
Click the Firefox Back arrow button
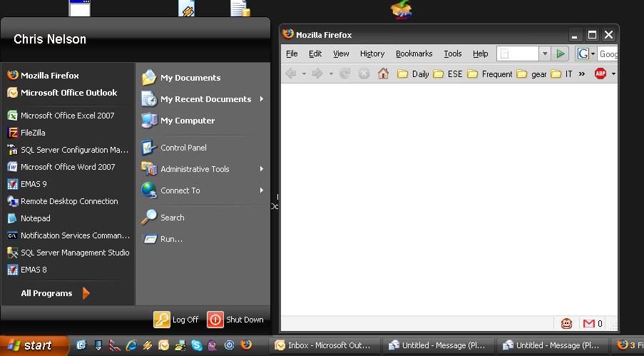[291, 73]
